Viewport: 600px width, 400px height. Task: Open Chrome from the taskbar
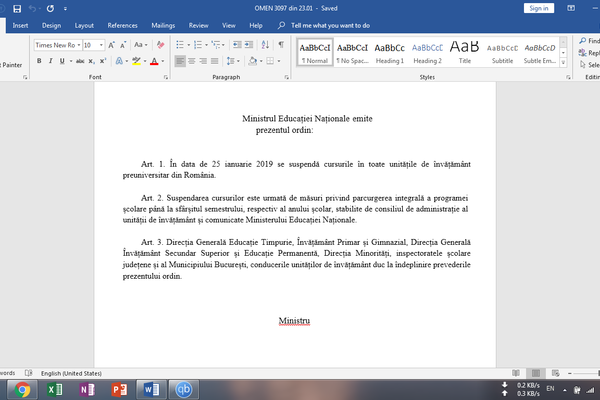(22, 390)
